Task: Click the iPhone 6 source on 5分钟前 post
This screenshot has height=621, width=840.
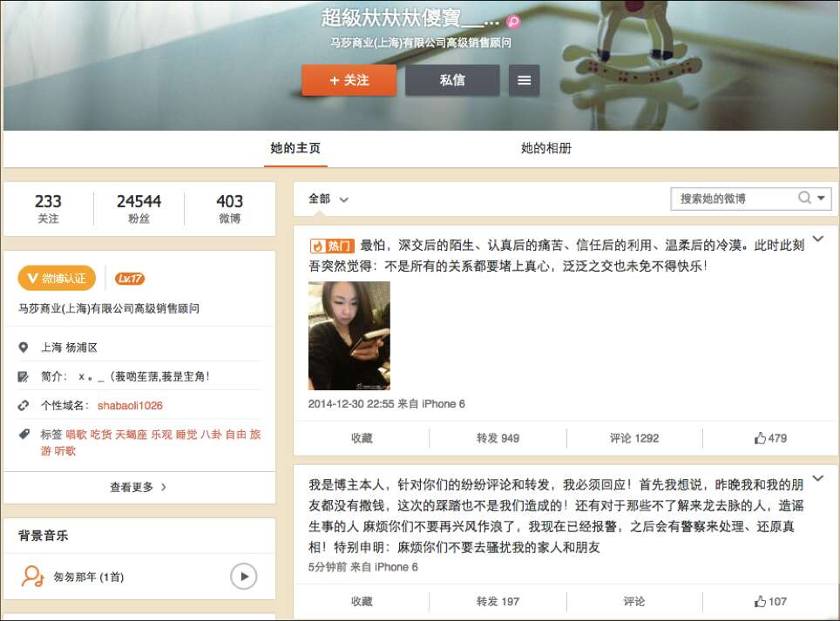Action: 396,568
